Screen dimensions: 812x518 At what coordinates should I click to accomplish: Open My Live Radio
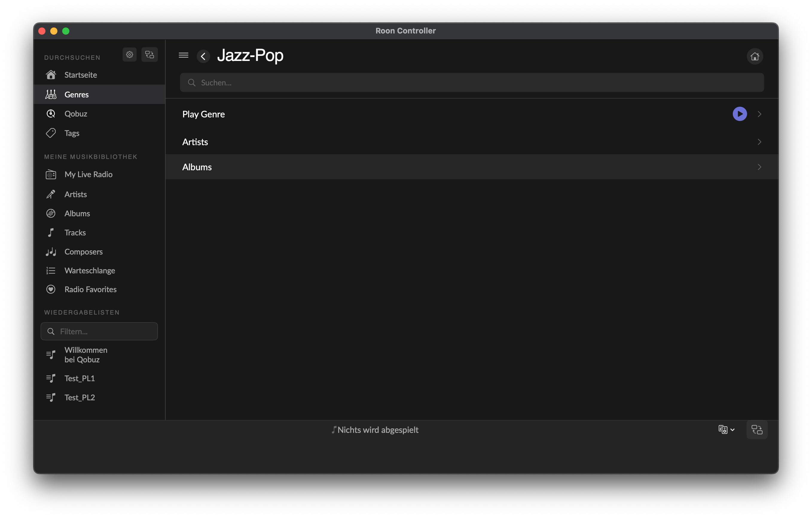point(88,174)
